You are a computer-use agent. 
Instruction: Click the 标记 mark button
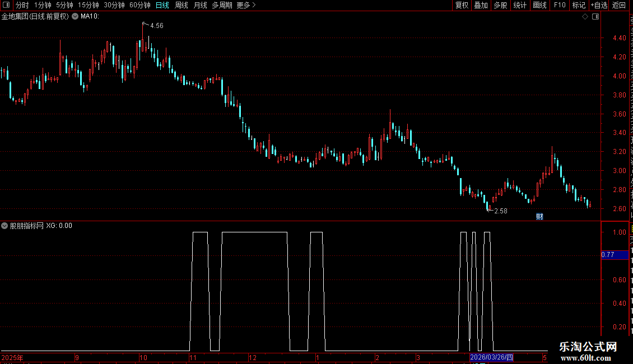click(x=579, y=5)
